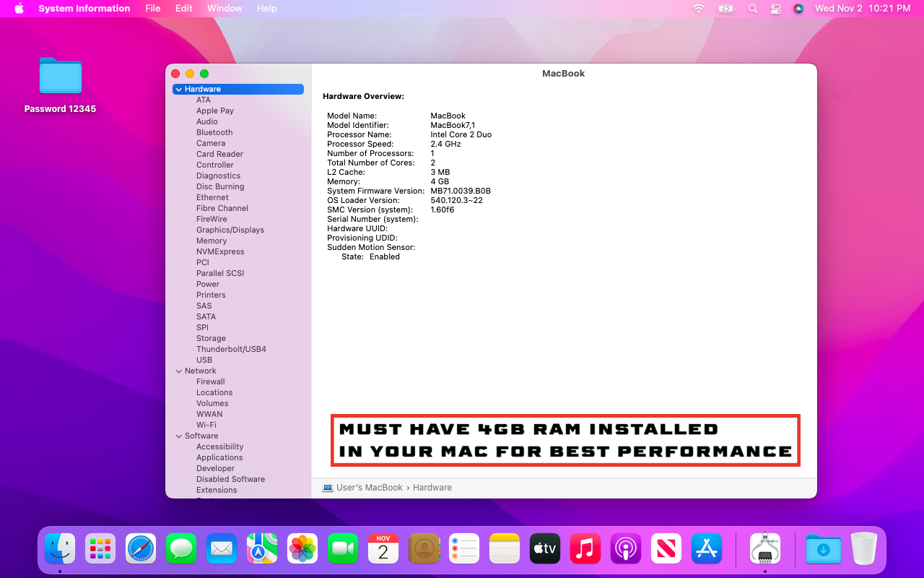Screen dimensions: 924x578
Task: Open Contacts app in the Dock
Action: [x=424, y=548]
